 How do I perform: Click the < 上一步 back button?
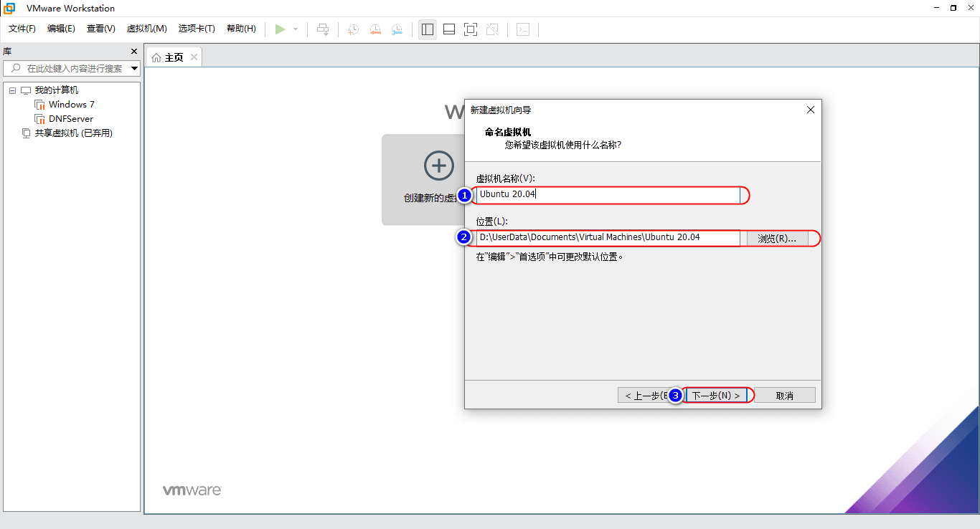pyautogui.click(x=649, y=396)
